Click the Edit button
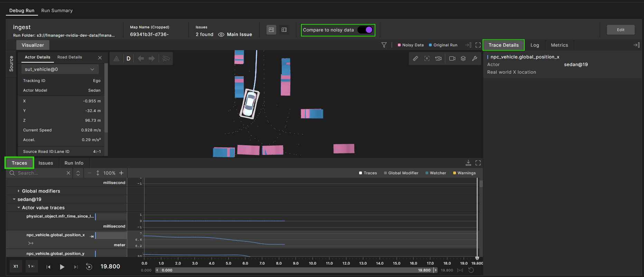Viewport: 644px width, 277px height. point(620,30)
